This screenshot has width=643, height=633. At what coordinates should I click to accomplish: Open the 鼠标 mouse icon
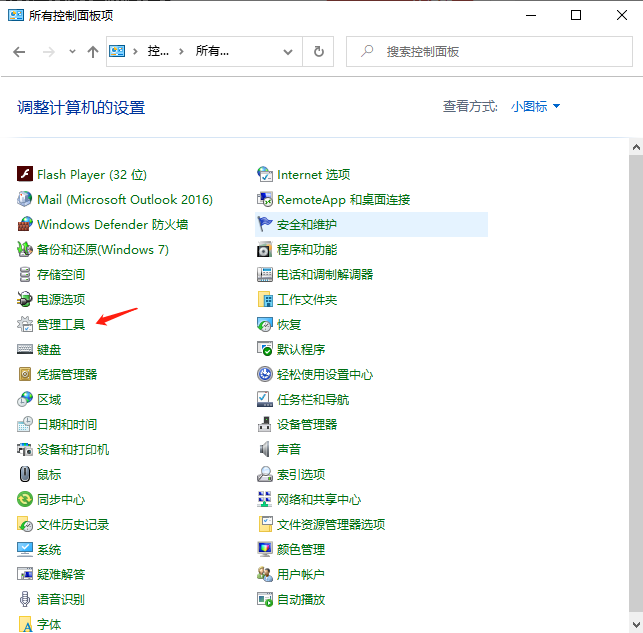tap(25, 474)
